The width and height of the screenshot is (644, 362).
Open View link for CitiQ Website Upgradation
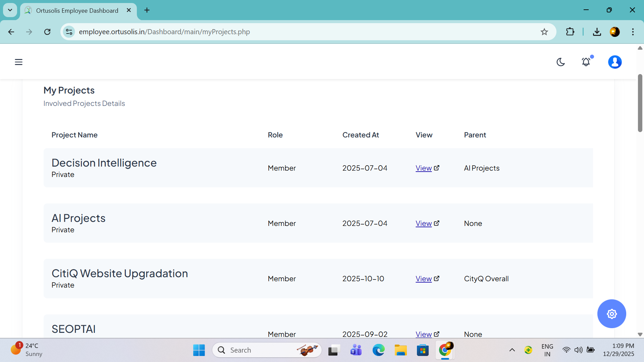click(424, 279)
